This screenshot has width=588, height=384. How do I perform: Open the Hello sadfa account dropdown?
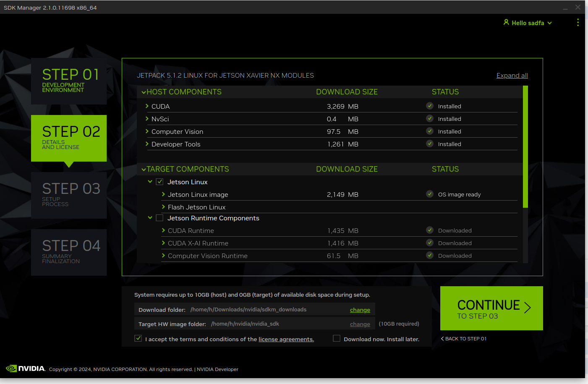coord(528,23)
